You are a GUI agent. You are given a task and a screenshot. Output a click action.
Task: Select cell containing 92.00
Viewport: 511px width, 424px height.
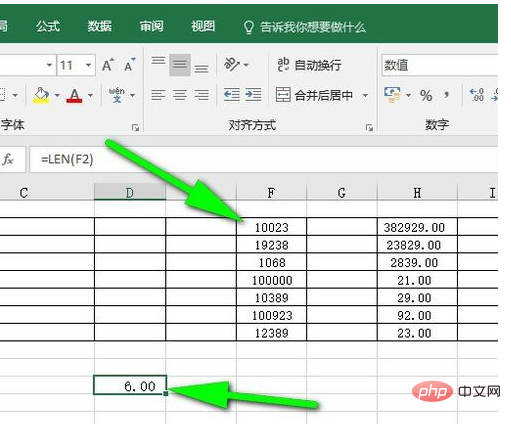coord(417,315)
